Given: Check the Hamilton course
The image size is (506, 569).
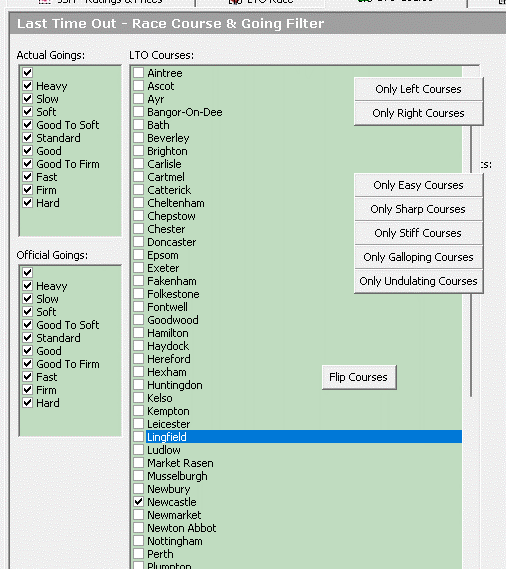Looking at the screenshot, I should pos(138,333).
